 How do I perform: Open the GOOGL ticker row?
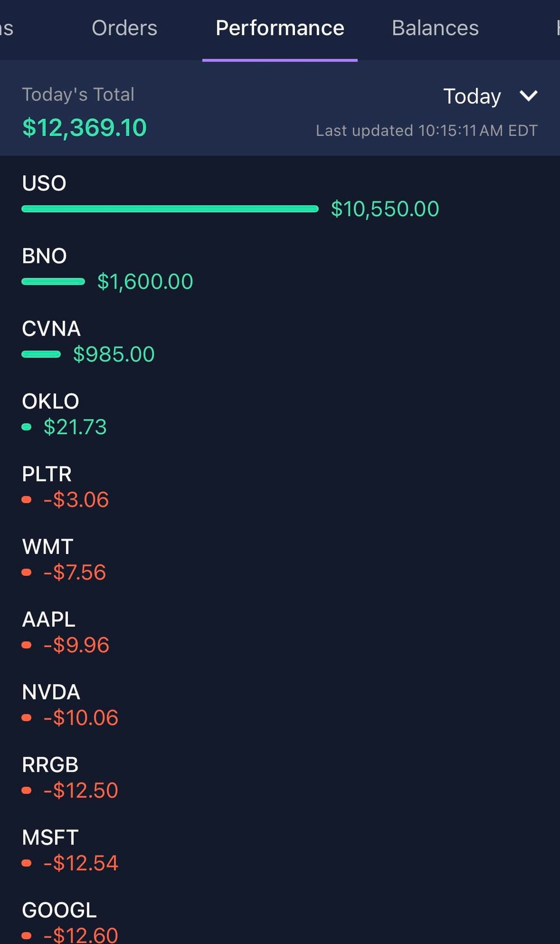(x=59, y=910)
